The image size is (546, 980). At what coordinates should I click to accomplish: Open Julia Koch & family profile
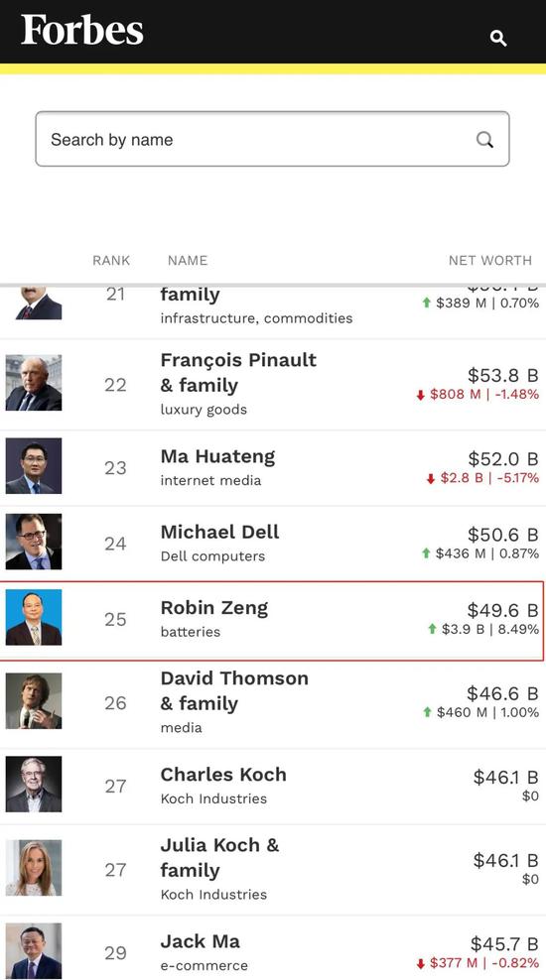pos(219,857)
